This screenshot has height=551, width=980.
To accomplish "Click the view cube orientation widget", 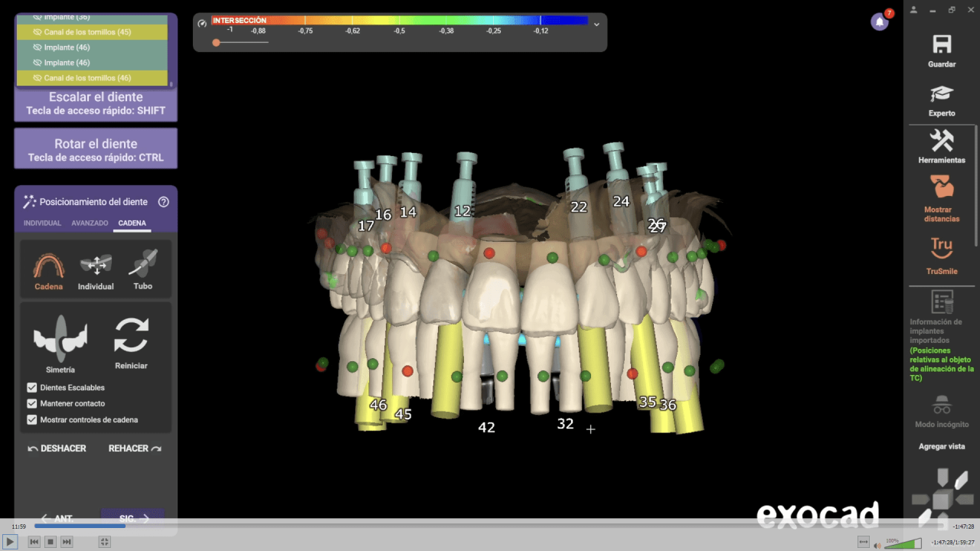I will [x=942, y=499].
